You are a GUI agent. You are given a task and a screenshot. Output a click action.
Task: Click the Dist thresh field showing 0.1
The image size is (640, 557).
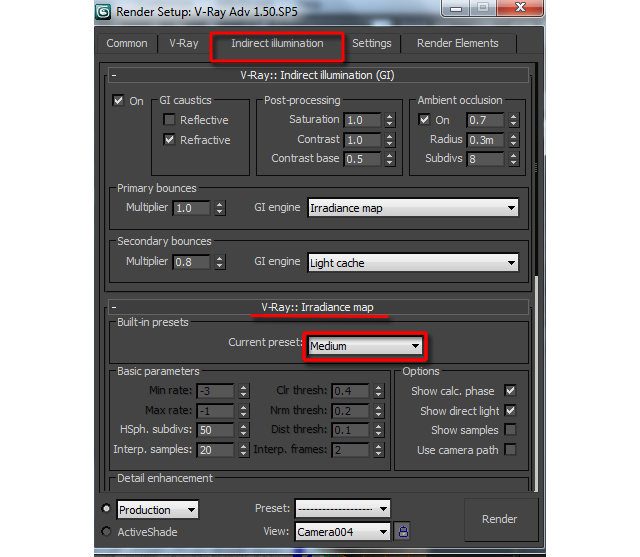tap(351, 430)
